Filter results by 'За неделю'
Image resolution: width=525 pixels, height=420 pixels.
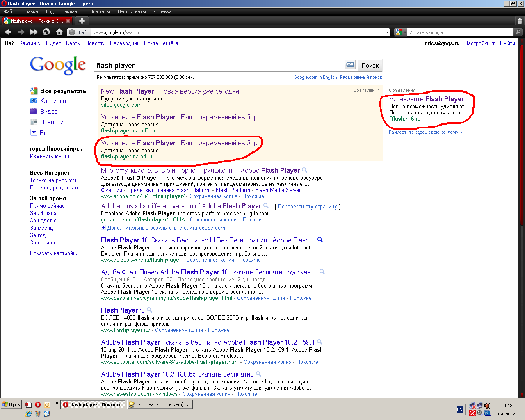(43, 221)
